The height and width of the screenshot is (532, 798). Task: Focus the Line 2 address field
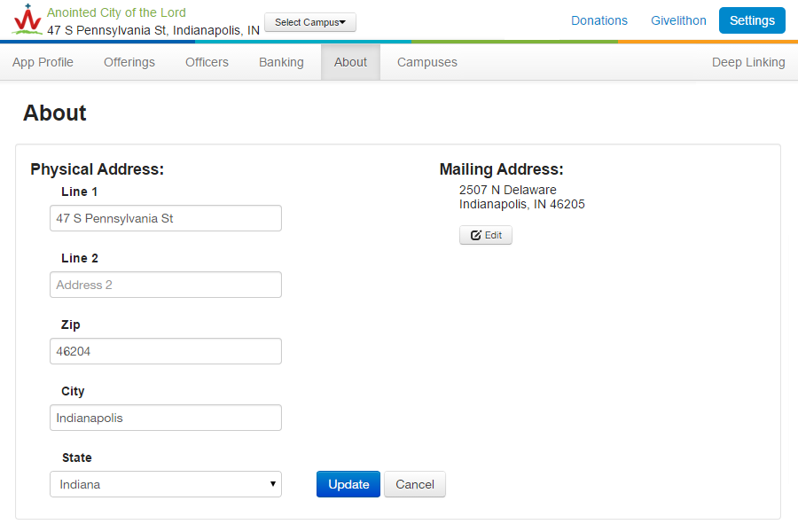pyautogui.click(x=166, y=285)
